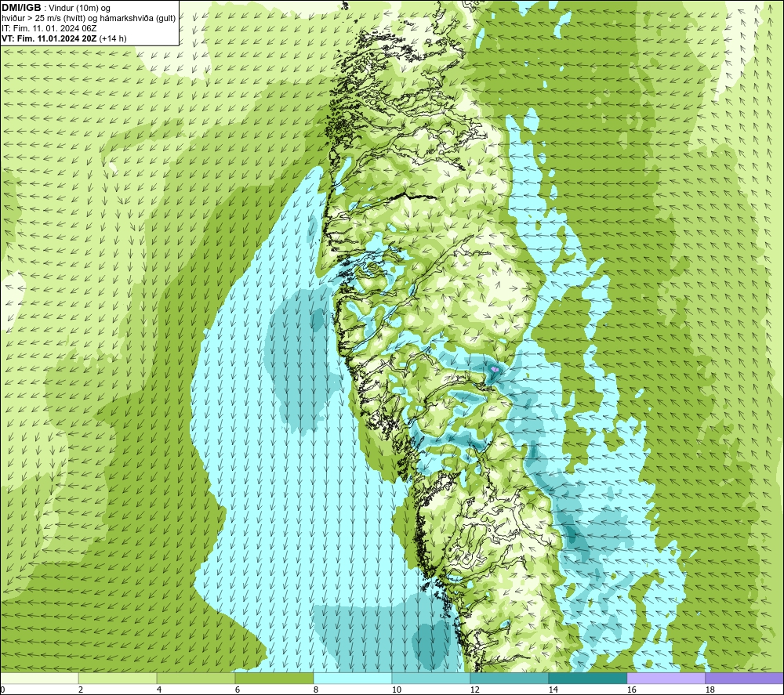
Task: Click the 12–14 m/s darker teal swatch
Action: tap(509, 678)
